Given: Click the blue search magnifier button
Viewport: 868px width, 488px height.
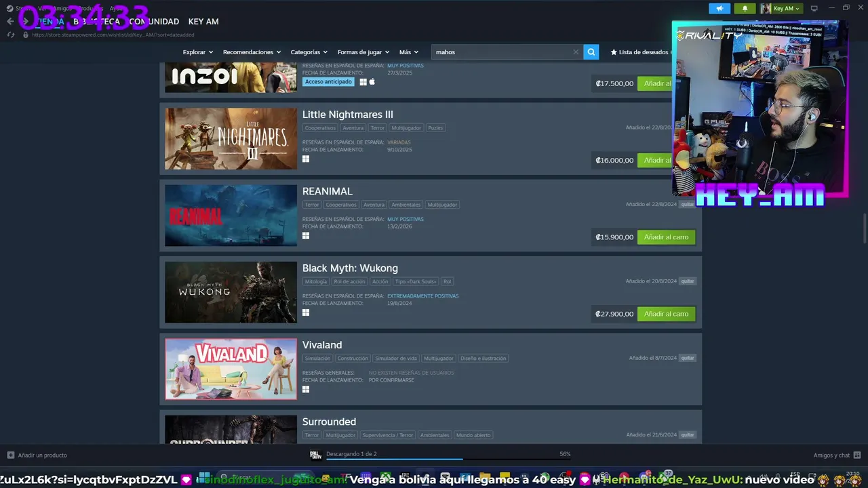Looking at the screenshot, I should [x=591, y=52].
